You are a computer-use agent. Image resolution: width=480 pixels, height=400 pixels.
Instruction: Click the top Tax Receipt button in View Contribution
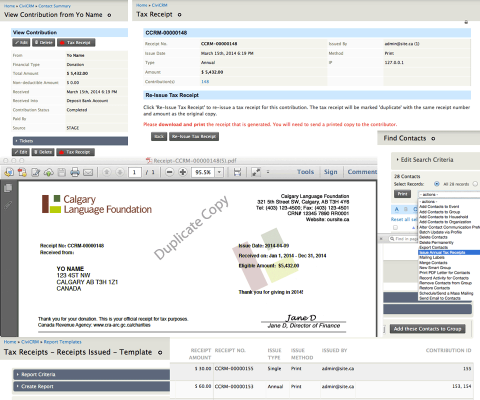76,43
